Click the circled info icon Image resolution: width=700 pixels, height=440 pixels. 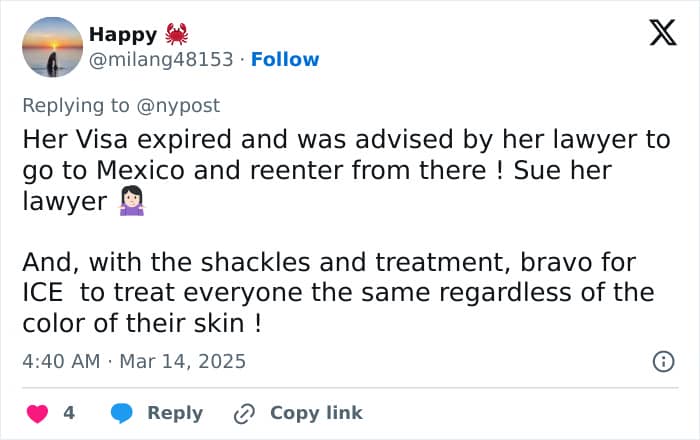click(x=662, y=362)
